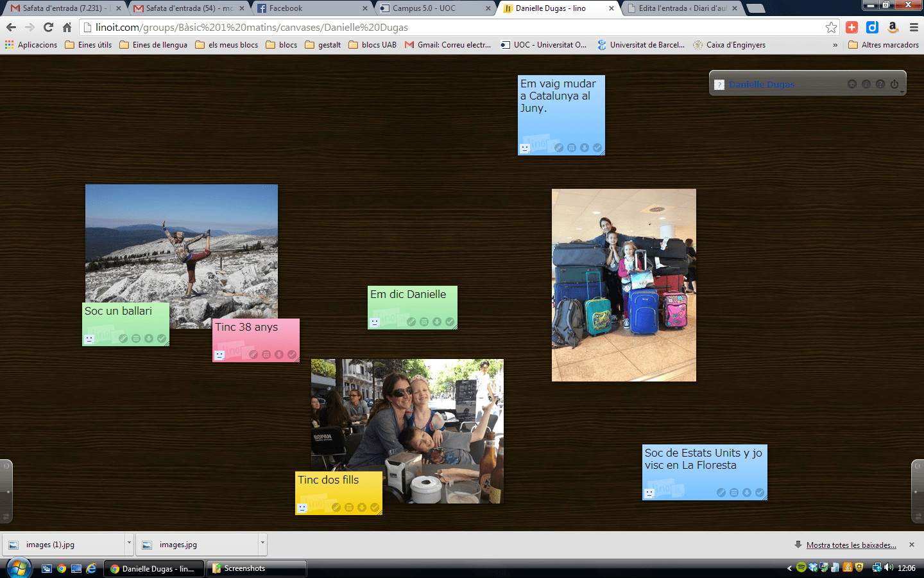
Task: Tick the checkmark on 'Tinc 38 anys' note
Action: (292, 355)
